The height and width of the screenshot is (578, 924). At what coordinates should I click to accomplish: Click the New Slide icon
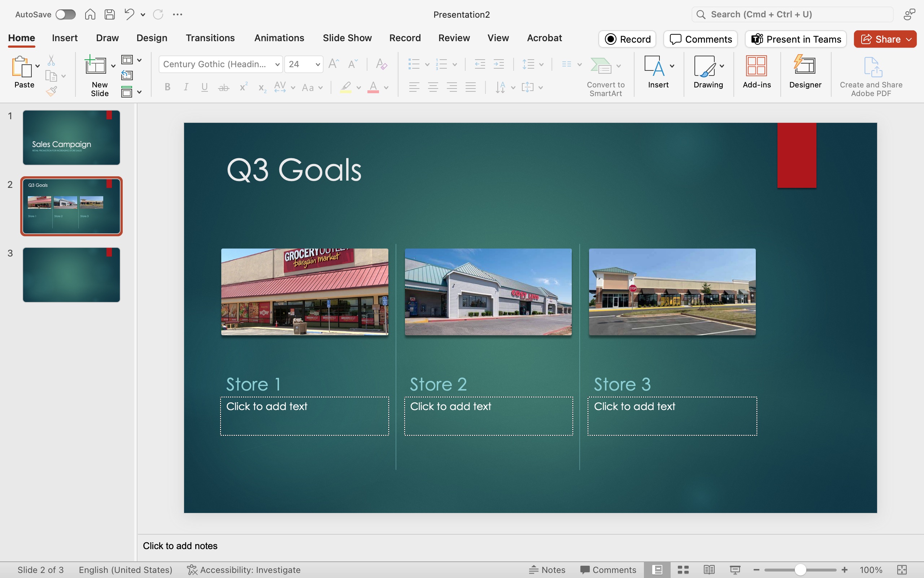[95, 65]
